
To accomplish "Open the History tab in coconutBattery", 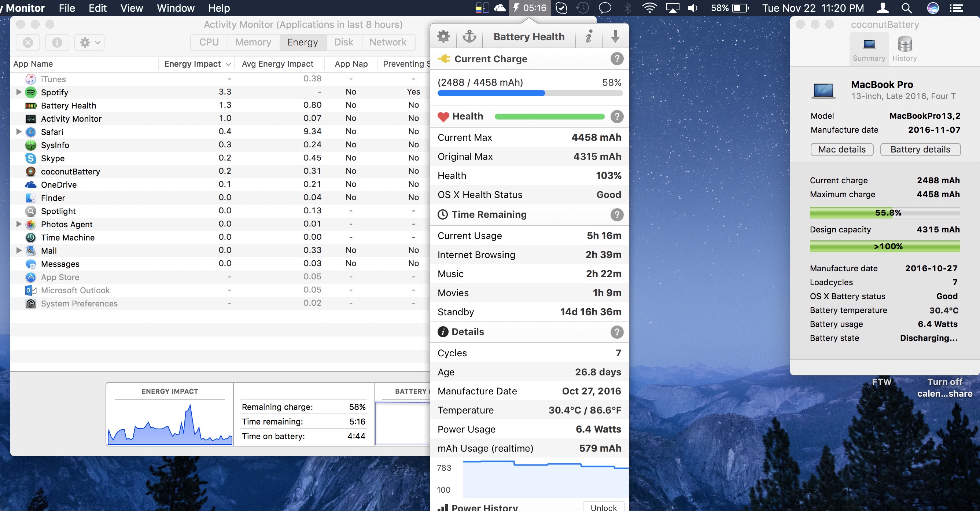I will click(904, 49).
